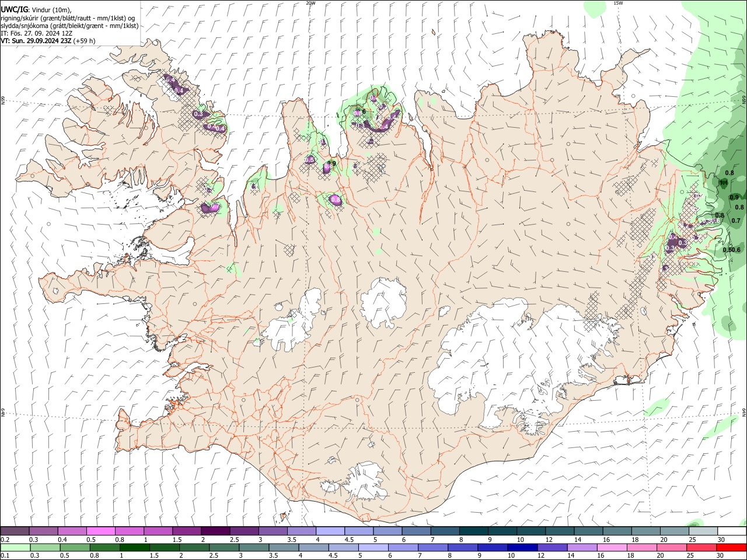Pick the grey-teal swatch at snow value 16
The height and width of the screenshot is (560, 747).
[x=617, y=531]
